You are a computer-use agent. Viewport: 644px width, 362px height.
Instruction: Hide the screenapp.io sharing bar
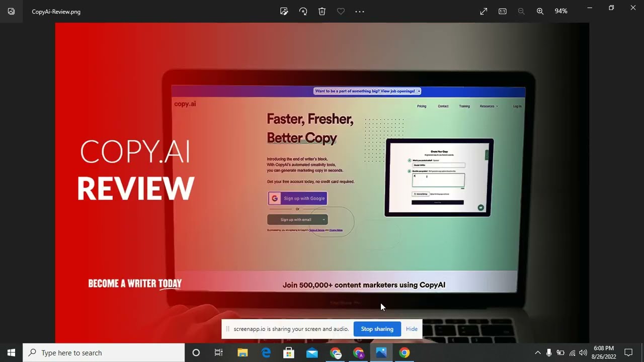[x=412, y=329]
